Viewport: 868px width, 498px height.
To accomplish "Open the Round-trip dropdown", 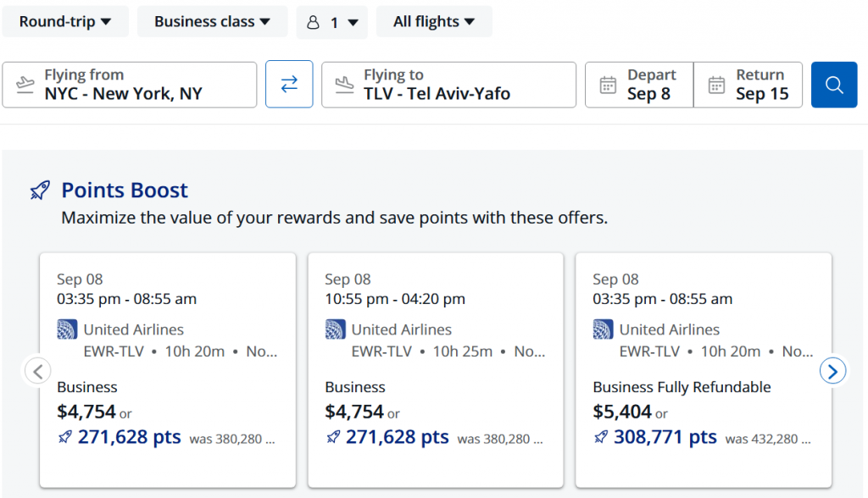I will coord(65,21).
